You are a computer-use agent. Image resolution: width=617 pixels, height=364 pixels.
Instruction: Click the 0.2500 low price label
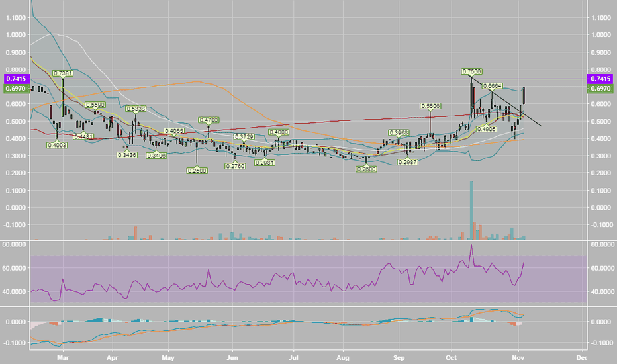click(x=197, y=171)
